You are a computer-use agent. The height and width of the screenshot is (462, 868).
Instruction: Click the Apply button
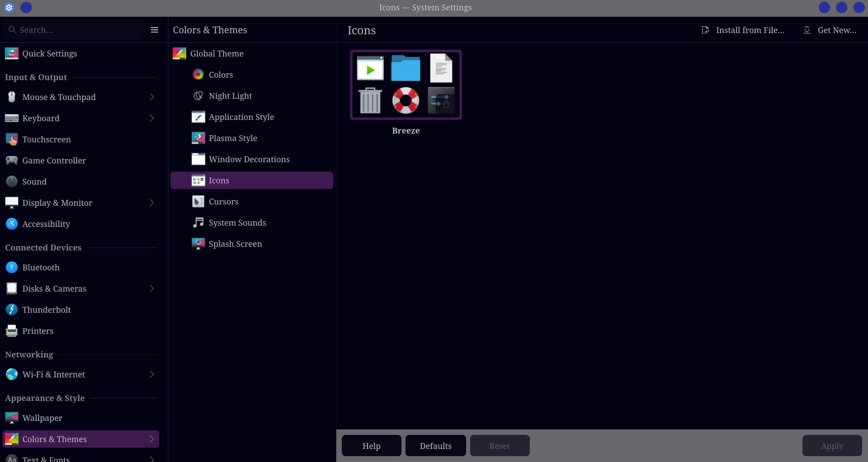pos(832,446)
